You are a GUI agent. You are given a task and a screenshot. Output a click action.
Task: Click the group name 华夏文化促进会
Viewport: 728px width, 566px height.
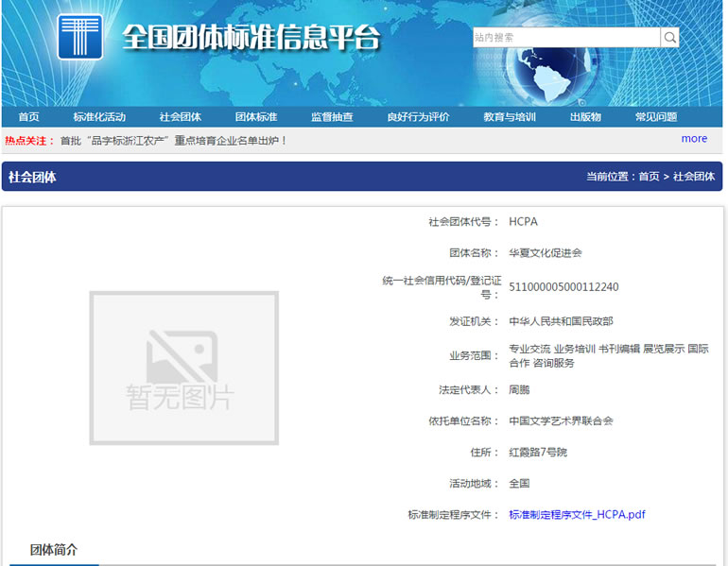(546, 253)
